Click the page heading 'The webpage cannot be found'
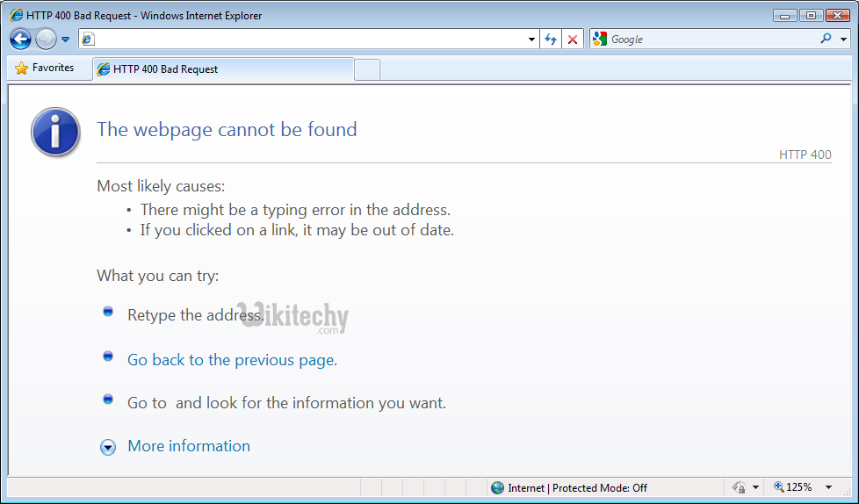The width and height of the screenshot is (859, 504). 227,129
